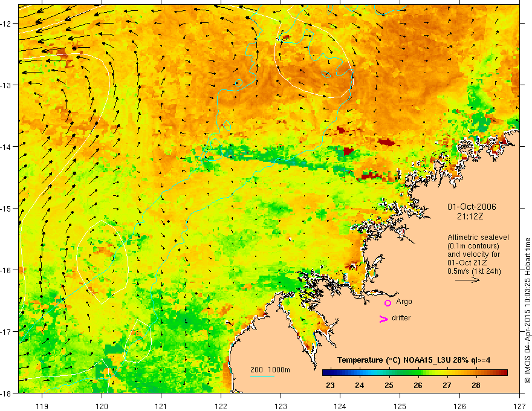Click latitude axis label -18
This screenshot has width=532, height=411.
point(7,393)
